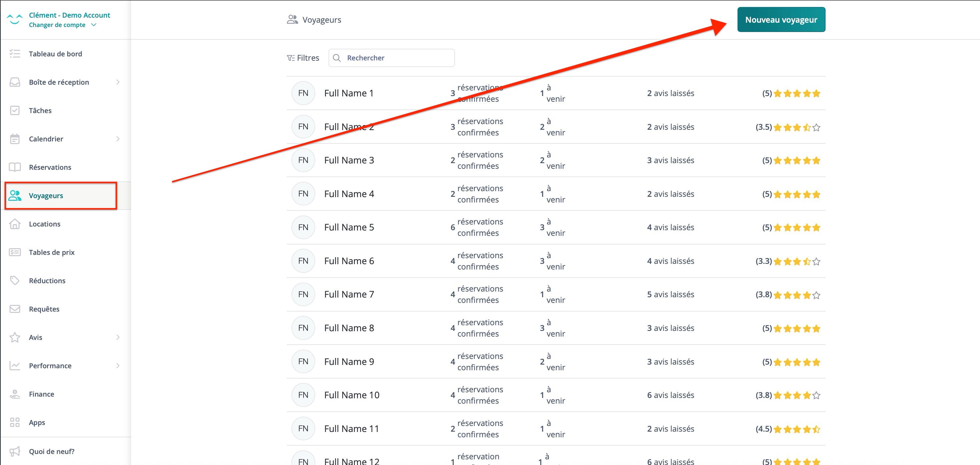Open the Apps grid icon
This screenshot has height=465, width=980.
click(x=15, y=422)
